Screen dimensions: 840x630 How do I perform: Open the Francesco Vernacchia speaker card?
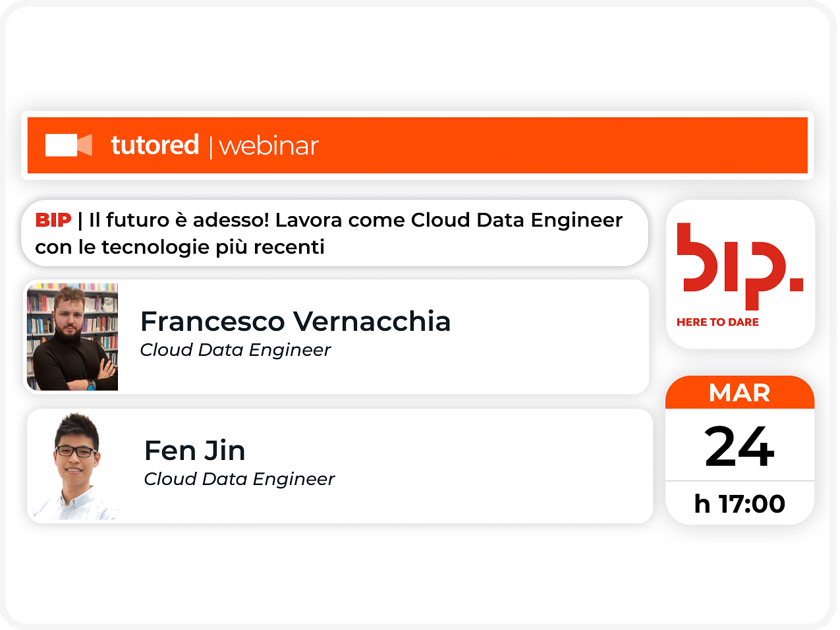pos(337,337)
